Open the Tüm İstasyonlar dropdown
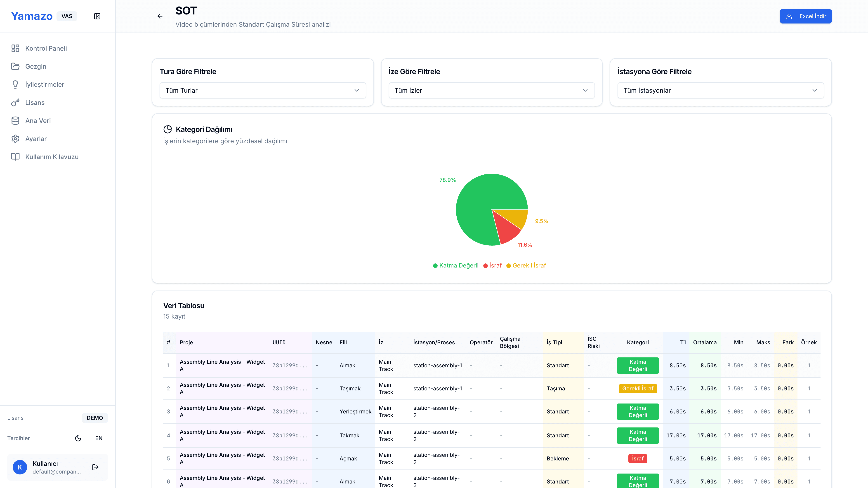The image size is (868, 488). 720,90
